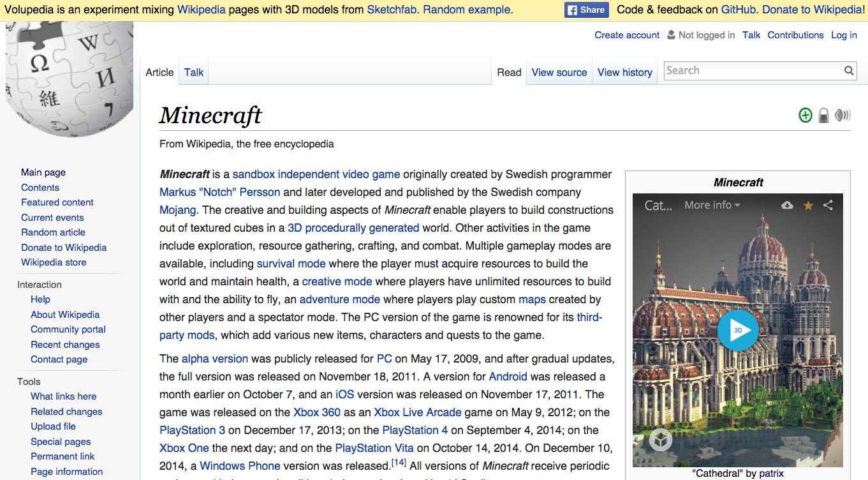Image resolution: width=868 pixels, height=480 pixels.
Task: Click the padlock protection icon
Action: point(823,115)
